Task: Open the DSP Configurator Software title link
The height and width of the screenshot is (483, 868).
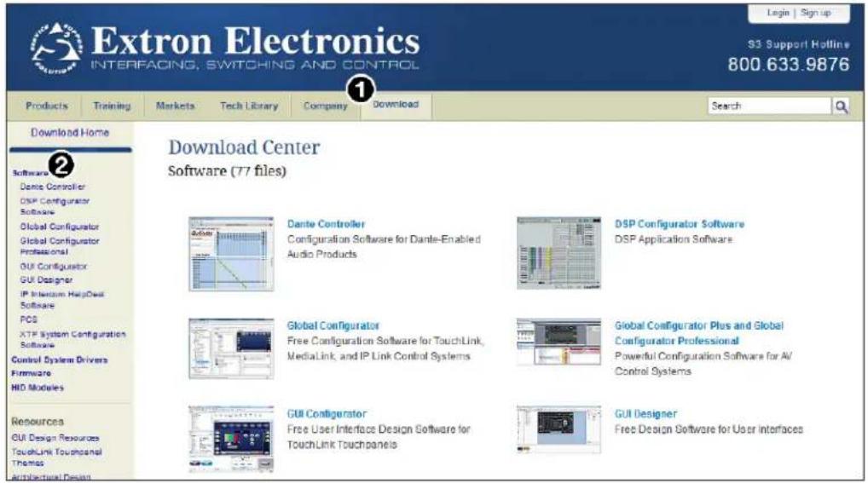Action: [680, 224]
